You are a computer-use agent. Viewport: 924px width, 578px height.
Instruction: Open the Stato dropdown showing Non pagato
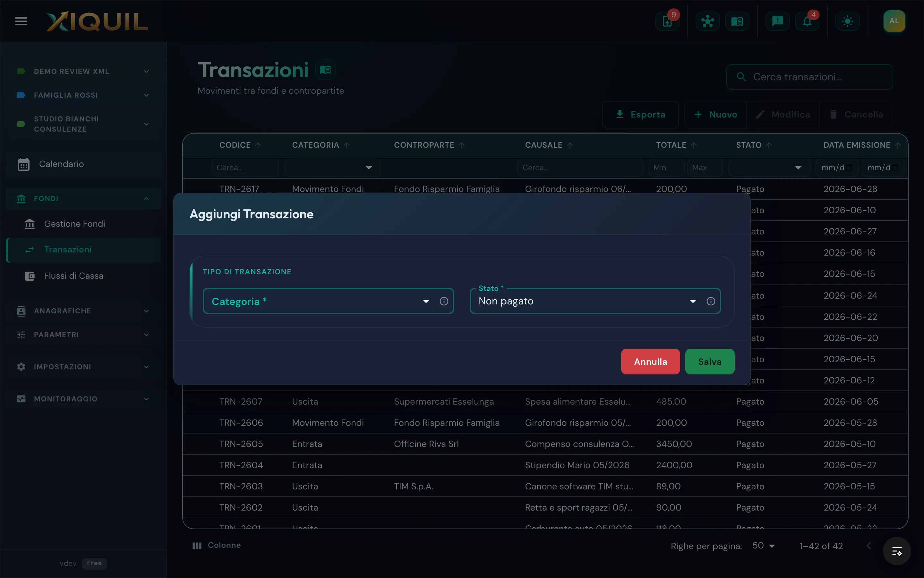click(595, 301)
